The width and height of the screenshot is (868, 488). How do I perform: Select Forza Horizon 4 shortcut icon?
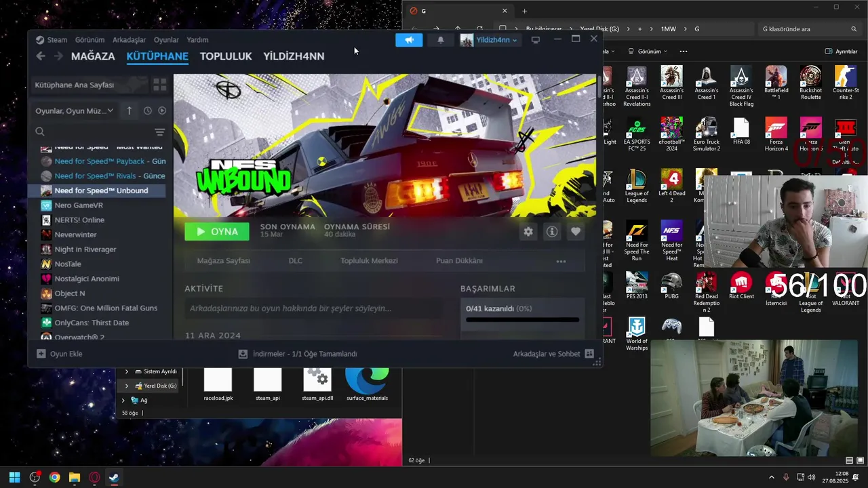point(776,135)
